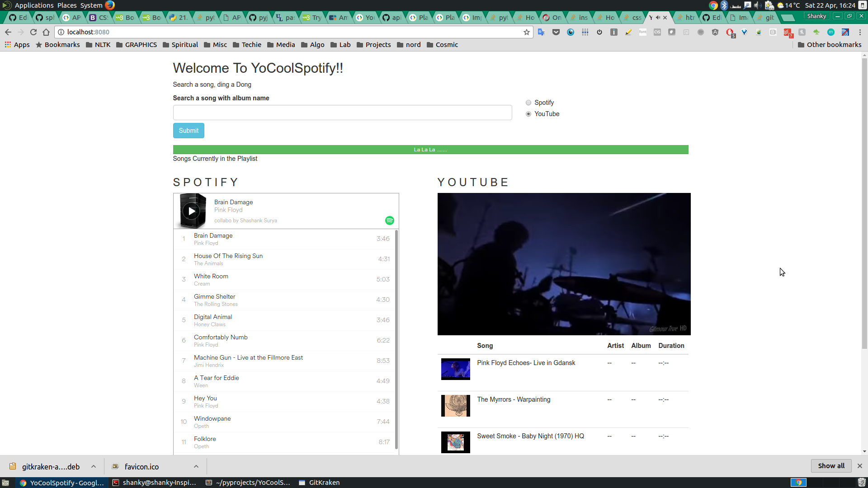Click Show all downloads button
Screen dimensions: 868x488
[831, 466]
